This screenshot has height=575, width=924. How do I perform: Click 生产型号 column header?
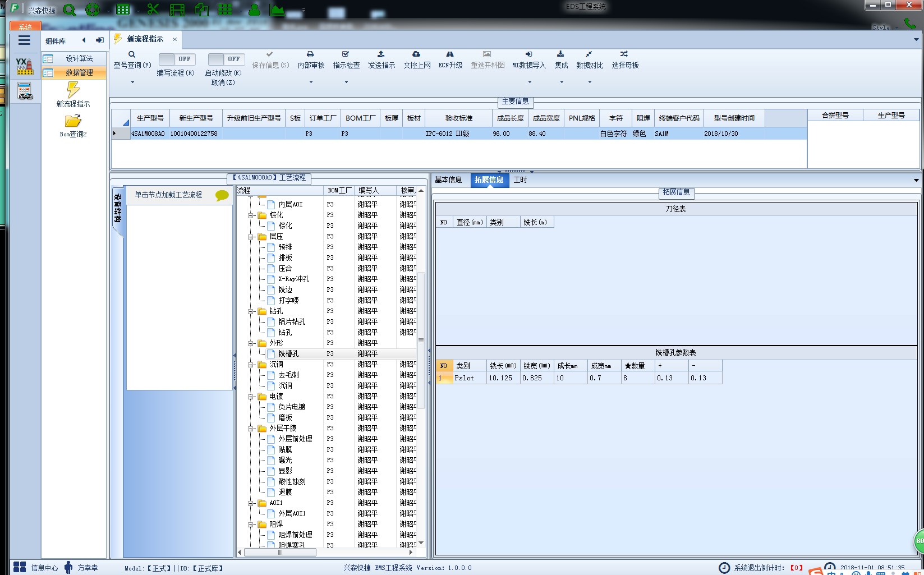coord(150,118)
